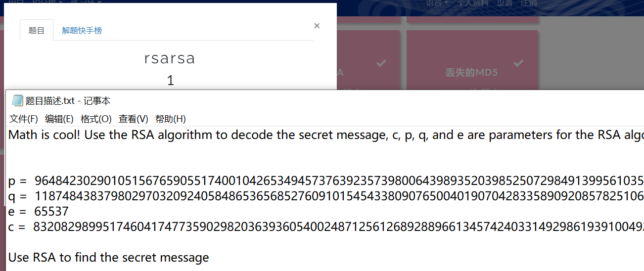644x271 pixels.
Task: Open the 格式(O) menu
Action: 96,119
